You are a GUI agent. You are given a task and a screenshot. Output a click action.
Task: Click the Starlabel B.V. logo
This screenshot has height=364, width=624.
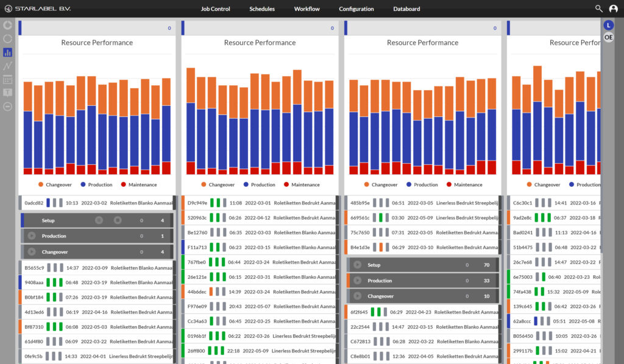37,9
